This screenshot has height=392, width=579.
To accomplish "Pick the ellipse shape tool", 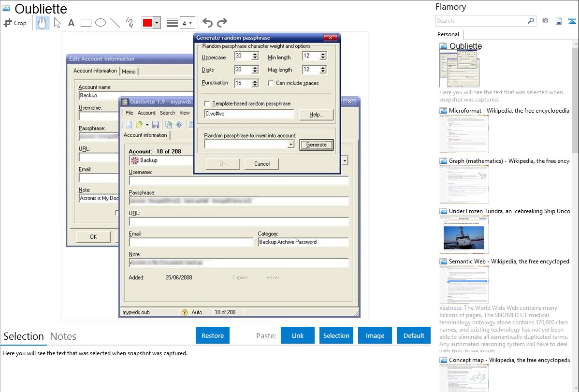I will (x=101, y=23).
